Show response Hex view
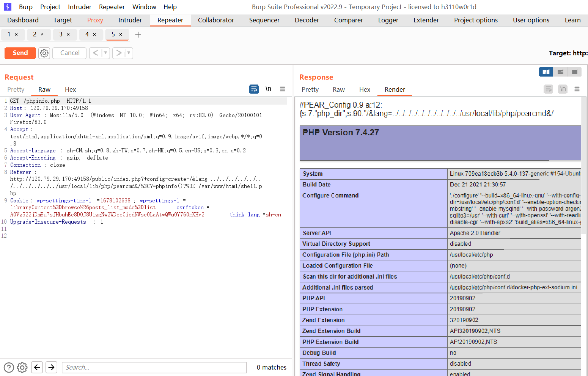Viewport: 588px width, 376px height. tap(365, 89)
